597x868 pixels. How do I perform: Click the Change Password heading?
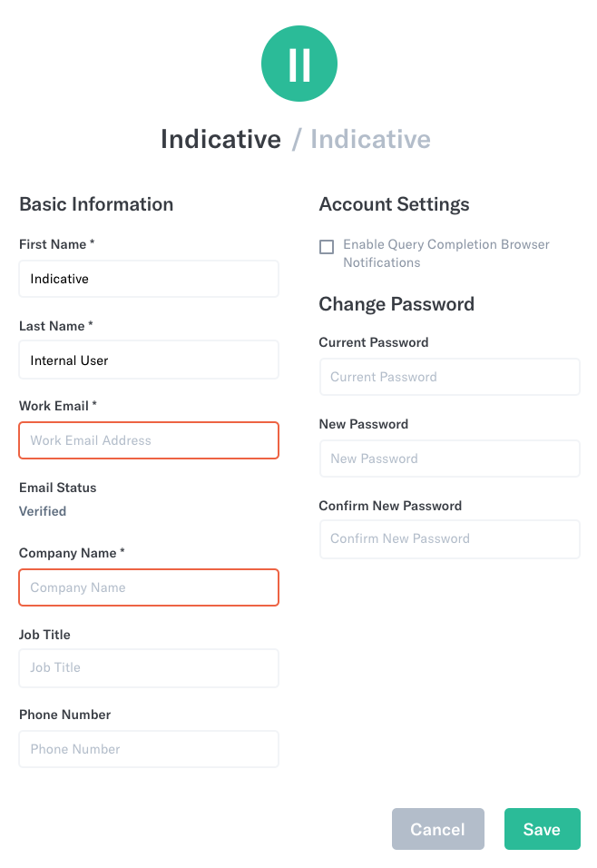[396, 304]
